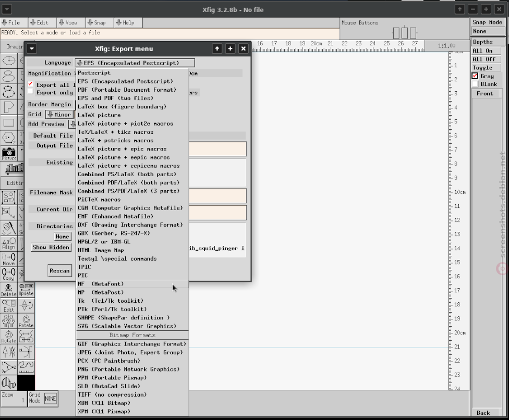The height and width of the screenshot is (420, 509).
Task: Select the polygon drawing tool
Action: 9,107
